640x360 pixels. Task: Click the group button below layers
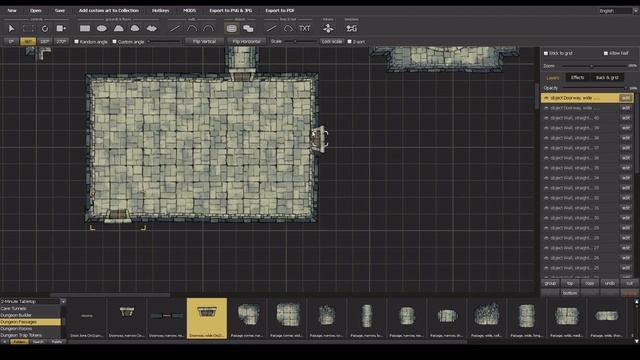pyautogui.click(x=550, y=283)
